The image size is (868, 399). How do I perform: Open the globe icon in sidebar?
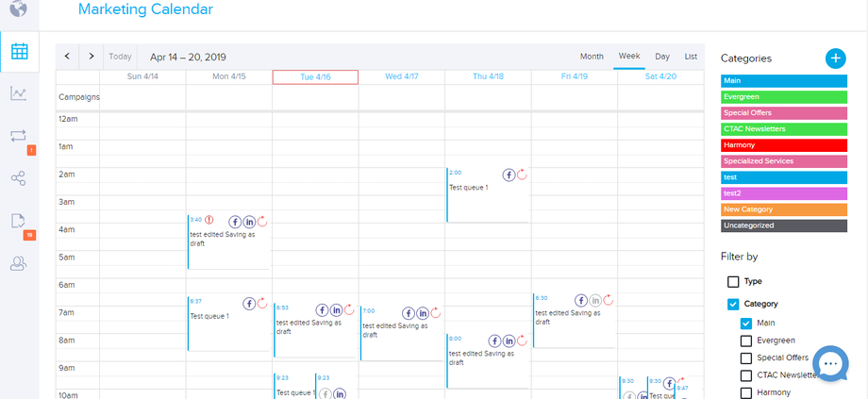(x=18, y=8)
